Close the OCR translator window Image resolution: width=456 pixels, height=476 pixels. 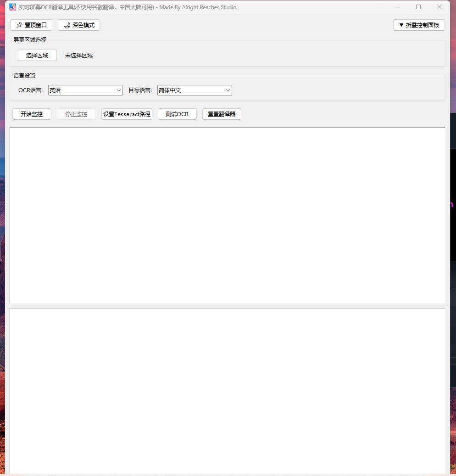439,7
